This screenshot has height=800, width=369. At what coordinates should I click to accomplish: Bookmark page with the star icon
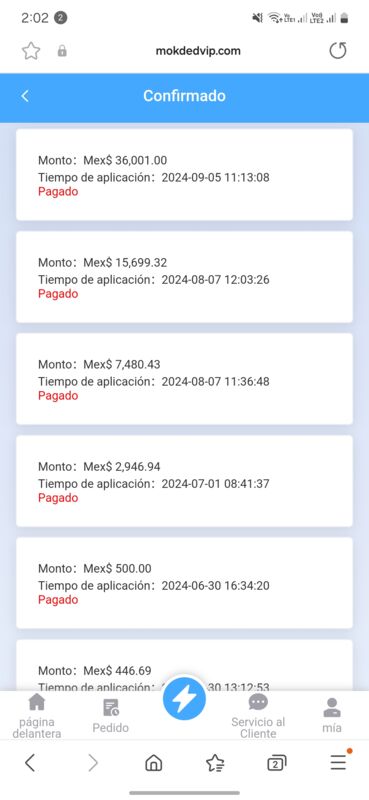31,51
